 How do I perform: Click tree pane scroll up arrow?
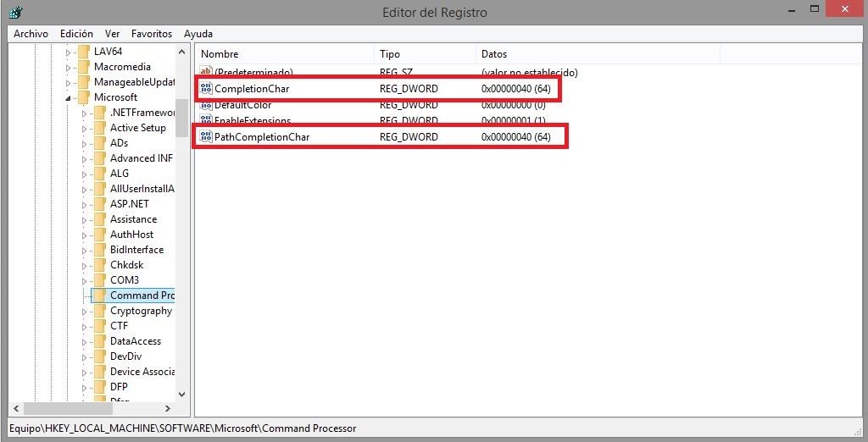click(x=181, y=52)
